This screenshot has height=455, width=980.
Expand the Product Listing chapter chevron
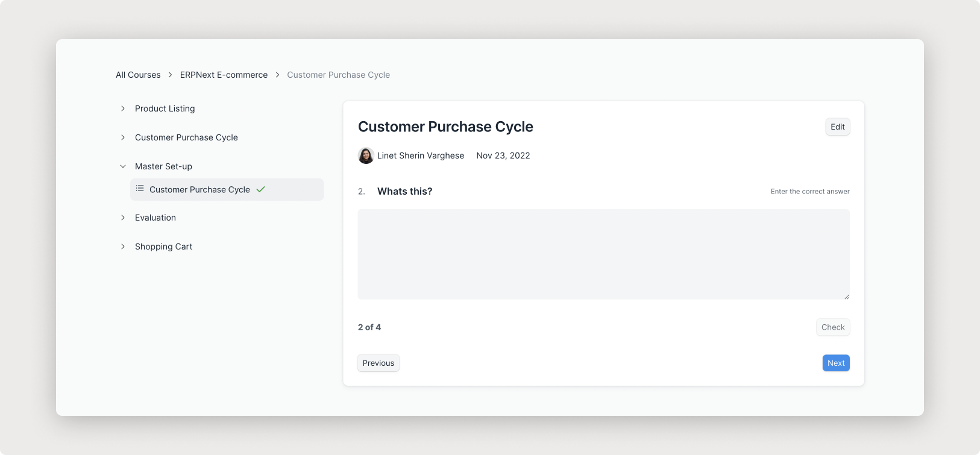click(x=123, y=108)
